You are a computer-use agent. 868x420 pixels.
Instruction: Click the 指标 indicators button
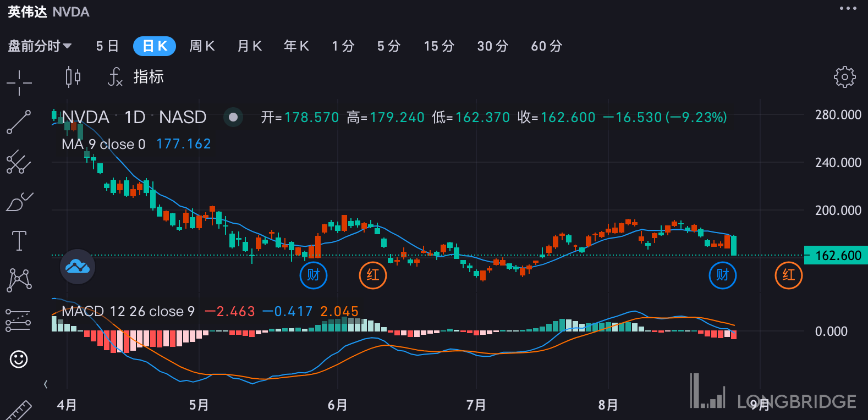[149, 77]
